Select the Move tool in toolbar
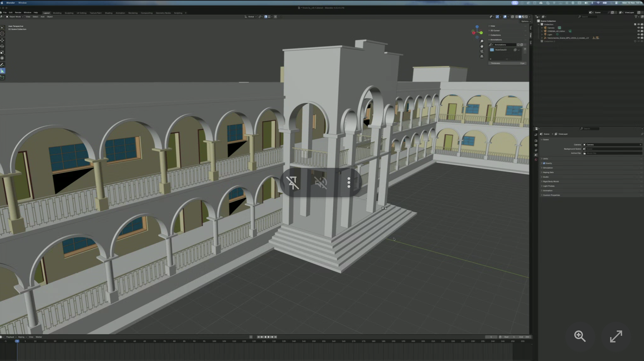This screenshot has width=644, height=361. (2, 40)
